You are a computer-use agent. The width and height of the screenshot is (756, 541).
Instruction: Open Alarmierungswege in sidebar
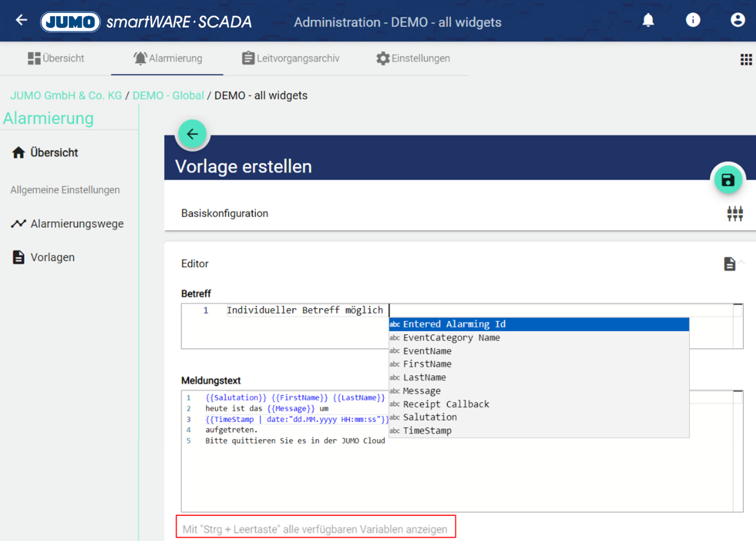point(76,224)
